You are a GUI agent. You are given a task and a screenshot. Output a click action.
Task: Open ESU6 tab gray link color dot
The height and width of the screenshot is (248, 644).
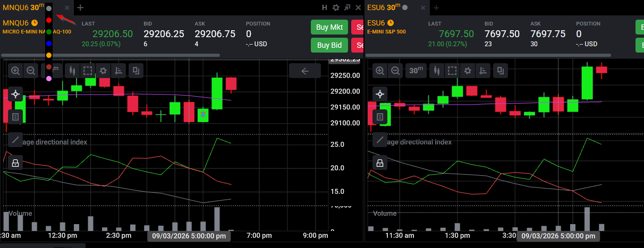(405, 7)
